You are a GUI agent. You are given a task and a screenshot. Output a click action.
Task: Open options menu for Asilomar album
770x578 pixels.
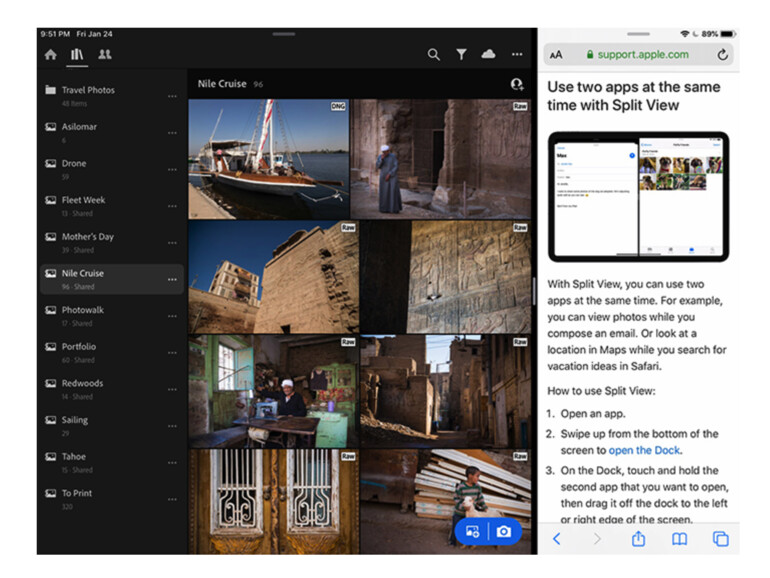172,133
